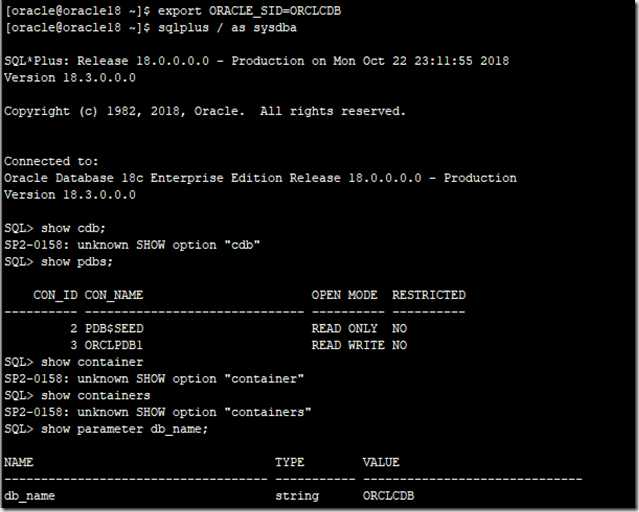Select the PDB$SEED container name
This screenshot has height=512, width=639.
114,329
